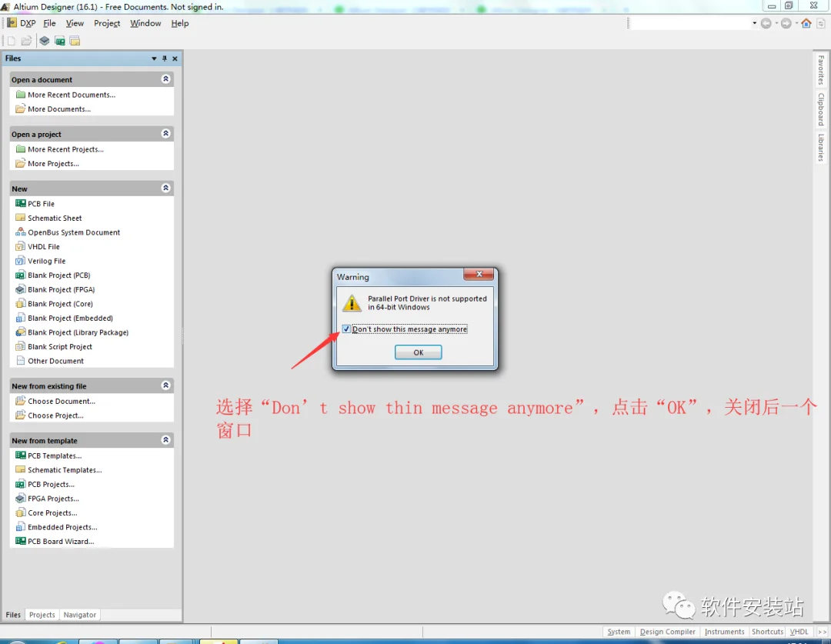Pin the Files panel with the pushpin
Screen dimensions: 831x644
click(x=165, y=58)
